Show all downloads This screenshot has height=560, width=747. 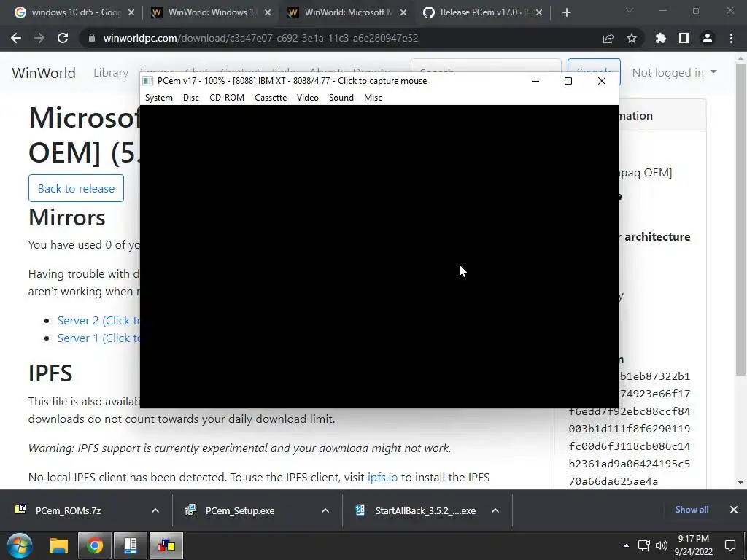pos(692,510)
